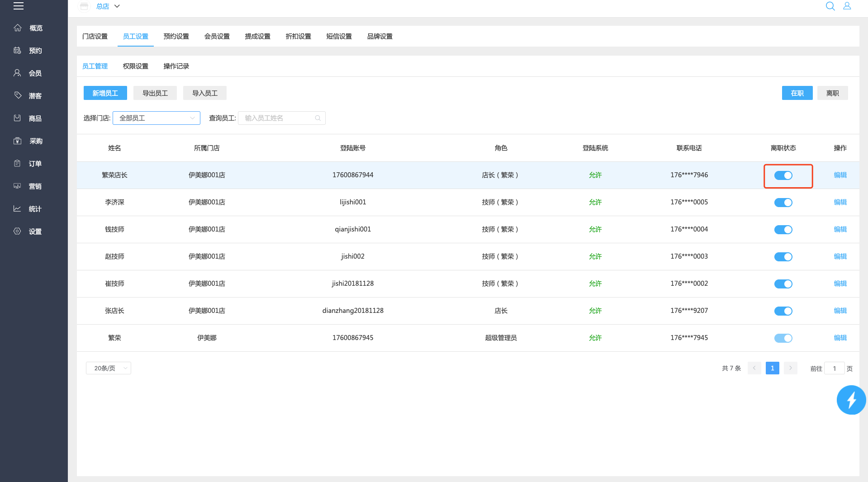Viewport: 868px width, 482px height.
Task: Click the 离职状态 column header
Action: pos(783,148)
